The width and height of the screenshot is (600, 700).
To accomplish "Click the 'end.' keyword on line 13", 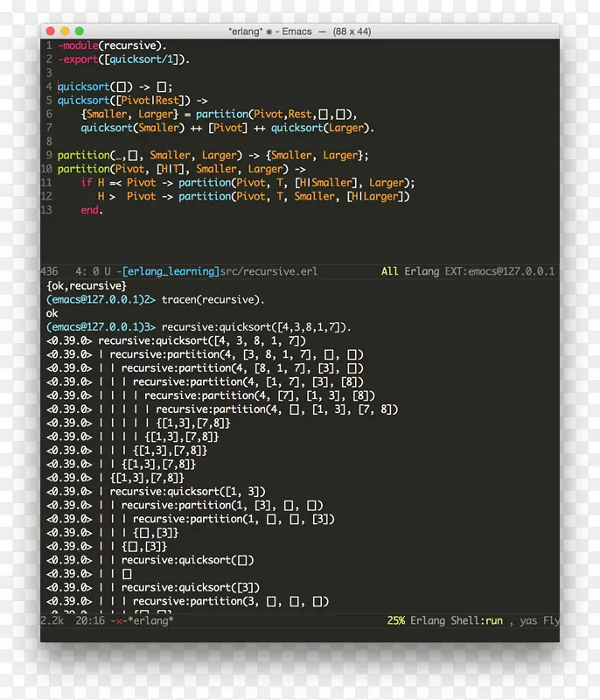I will click(x=92, y=210).
